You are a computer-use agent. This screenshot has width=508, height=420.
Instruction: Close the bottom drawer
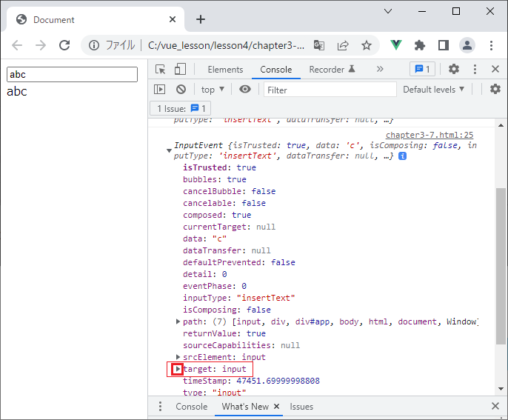coord(495,406)
